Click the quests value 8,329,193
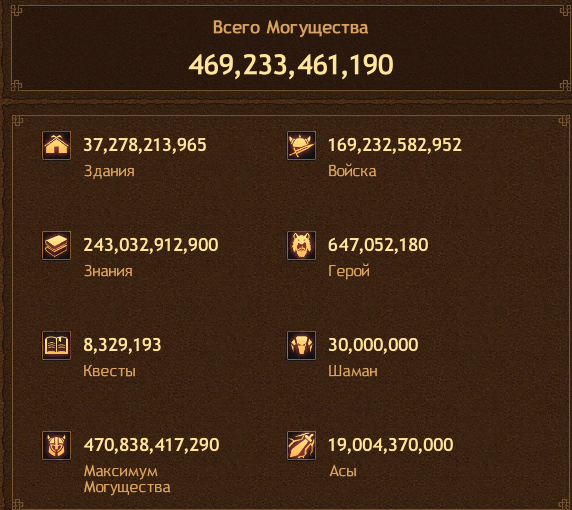This screenshot has width=572, height=510. point(122,345)
